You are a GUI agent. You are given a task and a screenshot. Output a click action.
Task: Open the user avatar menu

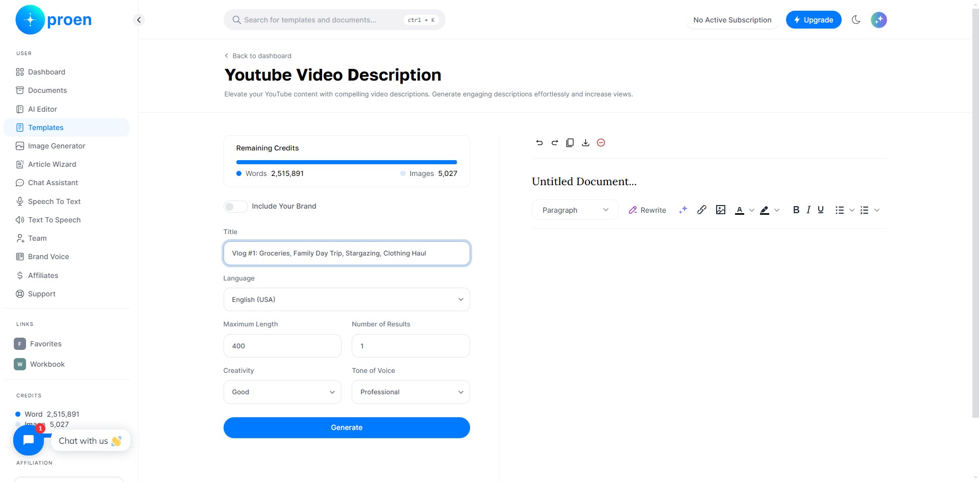tap(879, 20)
